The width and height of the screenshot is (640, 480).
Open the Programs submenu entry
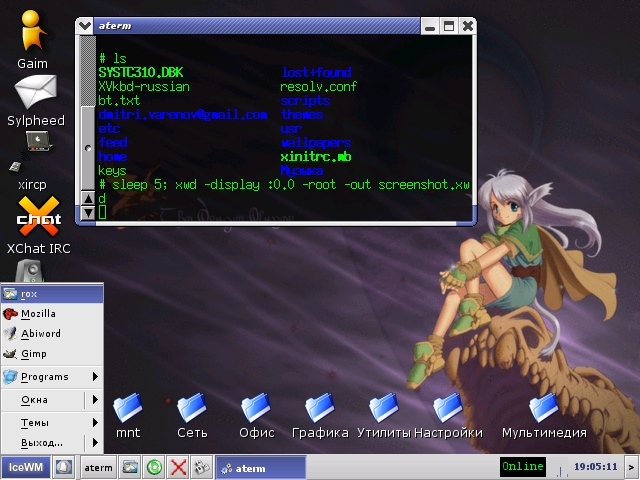pos(52,377)
